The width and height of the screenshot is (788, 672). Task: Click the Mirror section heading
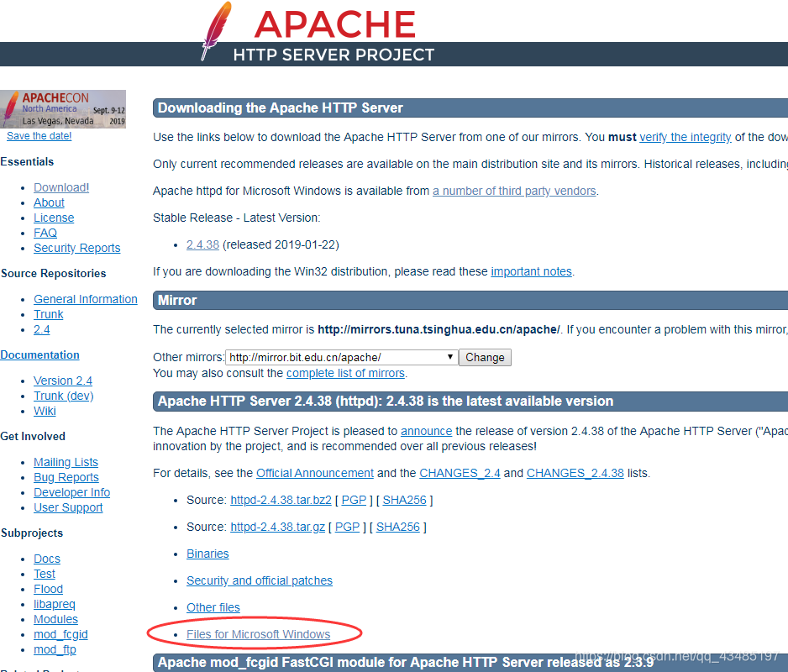tap(177, 300)
